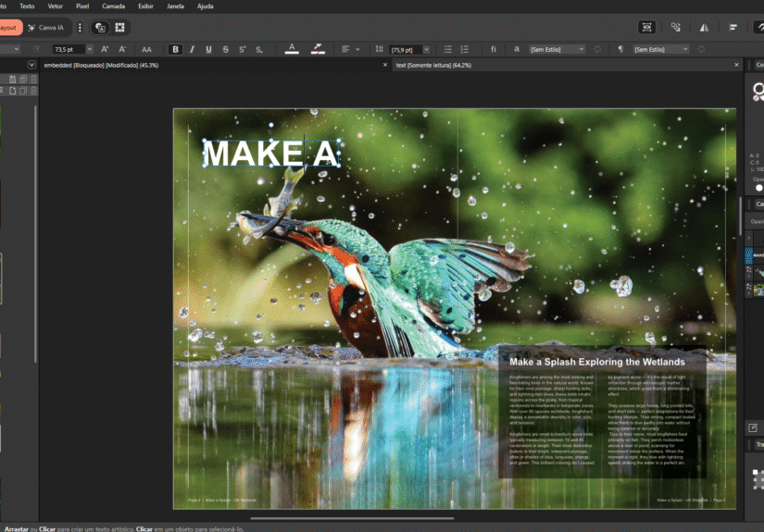764x532 pixels.
Task: Click the ligatures fi icon
Action: tap(494, 49)
